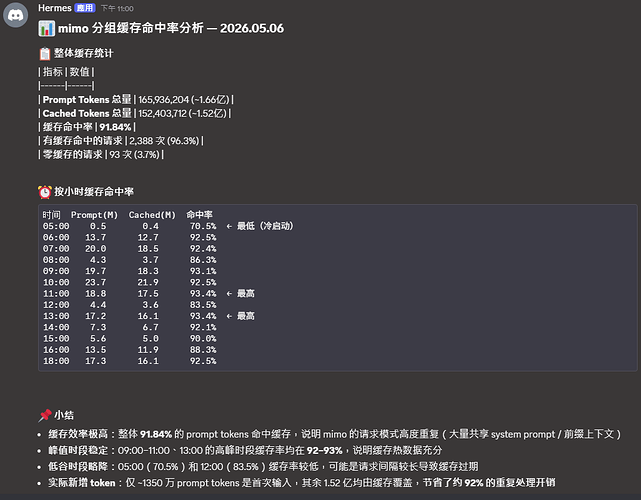Select the 18:00 time cell
This screenshot has height=500, width=641.
56,361
